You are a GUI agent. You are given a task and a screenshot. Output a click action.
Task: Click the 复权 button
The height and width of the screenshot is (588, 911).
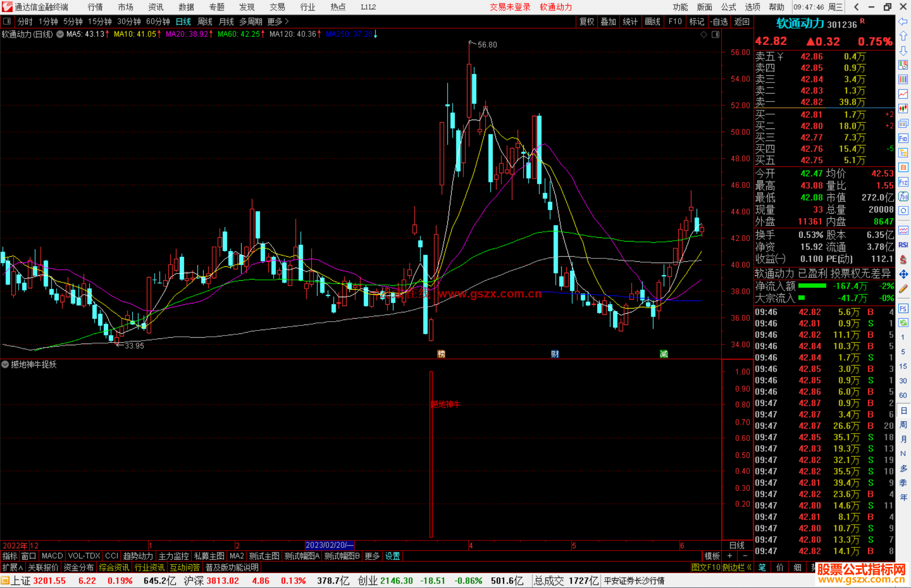(586, 21)
